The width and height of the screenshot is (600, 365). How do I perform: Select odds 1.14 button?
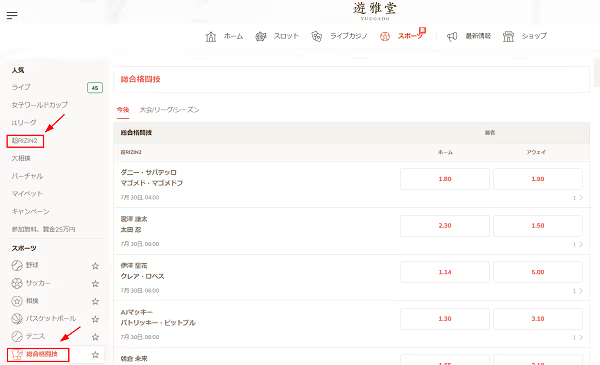445,272
